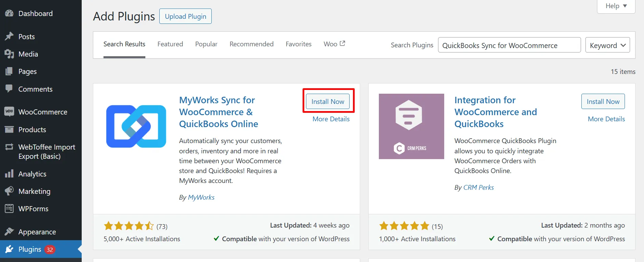This screenshot has height=262, width=644.
Task: Click the WPForms form icon
Action: pos(9,209)
